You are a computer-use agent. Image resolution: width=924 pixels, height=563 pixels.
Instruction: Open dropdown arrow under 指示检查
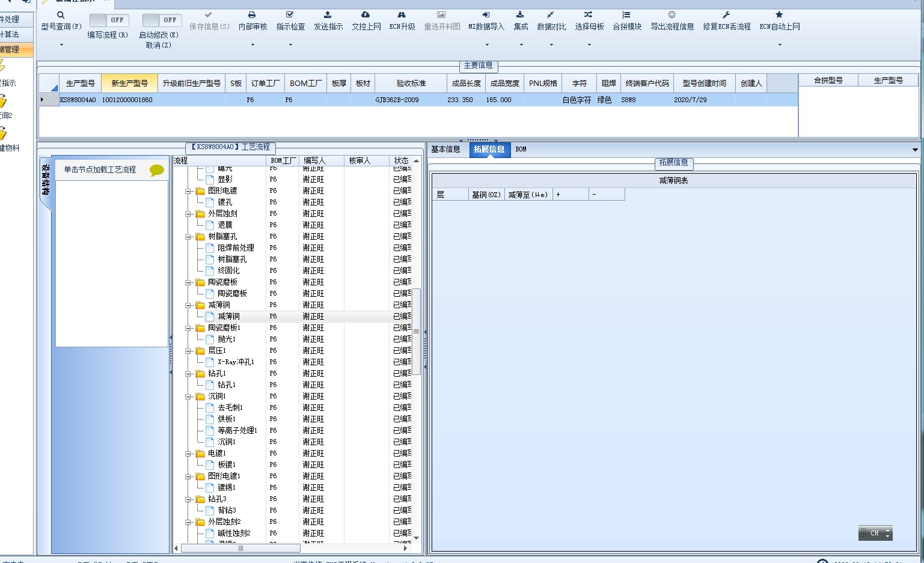point(290,44)
